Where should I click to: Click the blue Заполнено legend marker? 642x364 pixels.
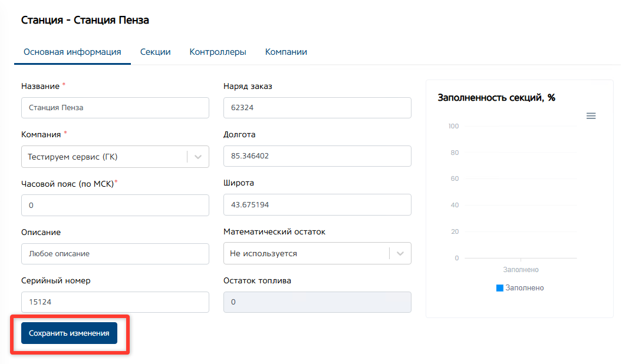500,288
